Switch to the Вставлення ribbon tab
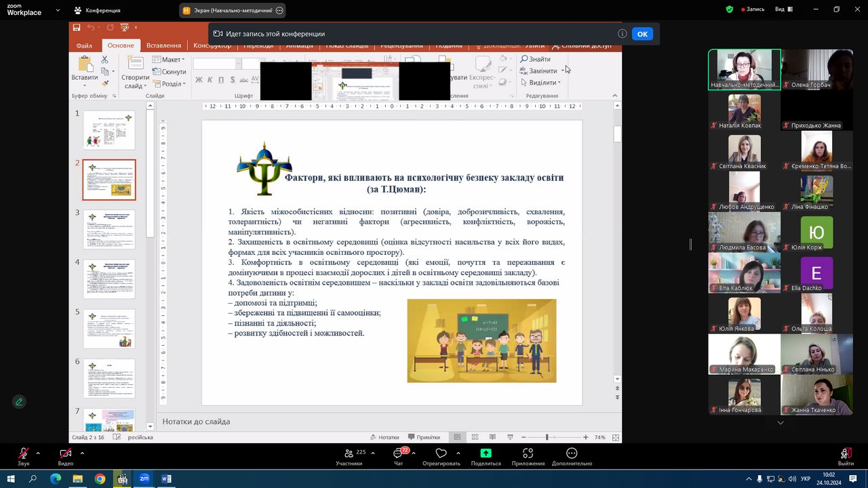The width and height of the screenshot is (868, 488). click(x=163, y=45)
